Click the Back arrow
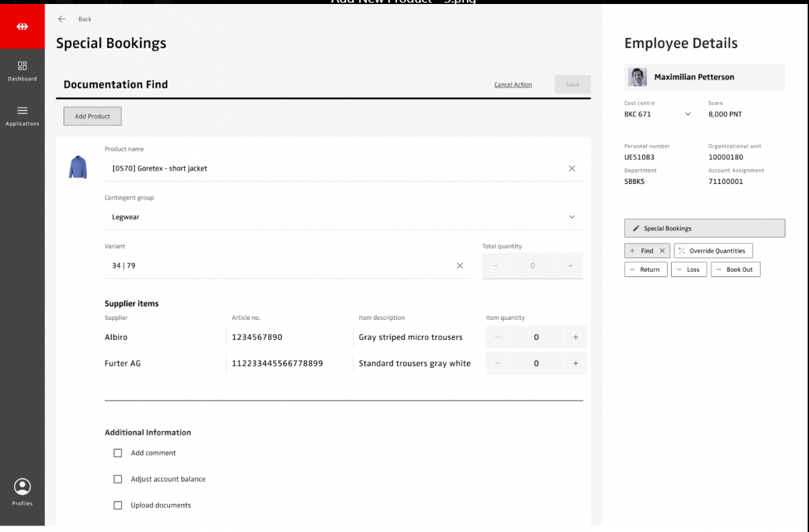The width and height of the screenshot is (809, 532). point(62,19)
